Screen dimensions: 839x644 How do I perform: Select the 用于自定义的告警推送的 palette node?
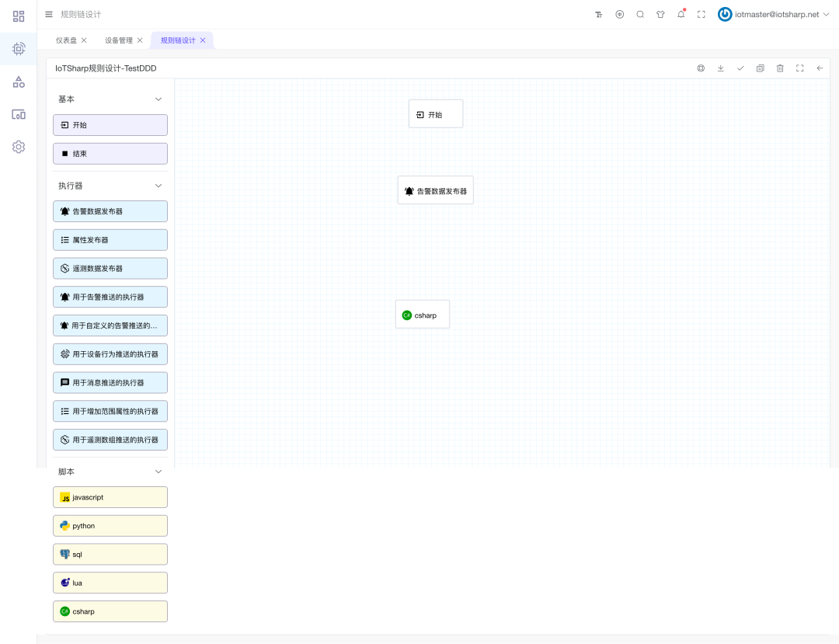pyautogui.click(x=110, y=325)
